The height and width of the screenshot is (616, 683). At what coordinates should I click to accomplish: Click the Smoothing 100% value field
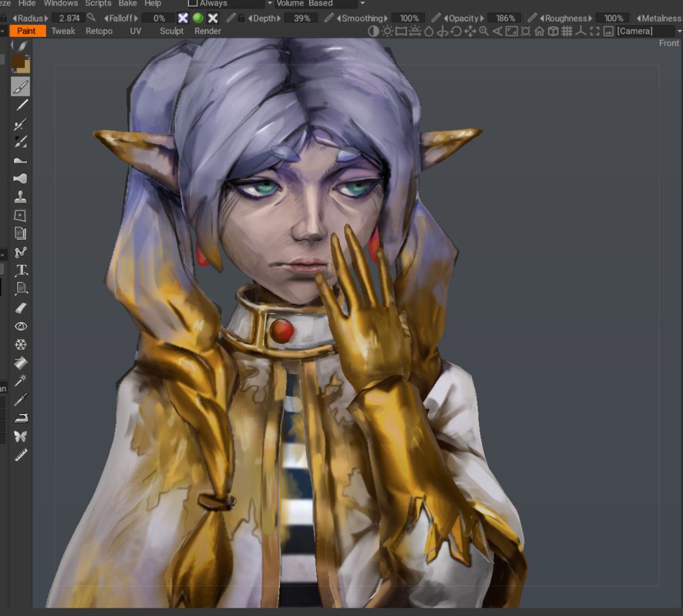coord(409,18)
